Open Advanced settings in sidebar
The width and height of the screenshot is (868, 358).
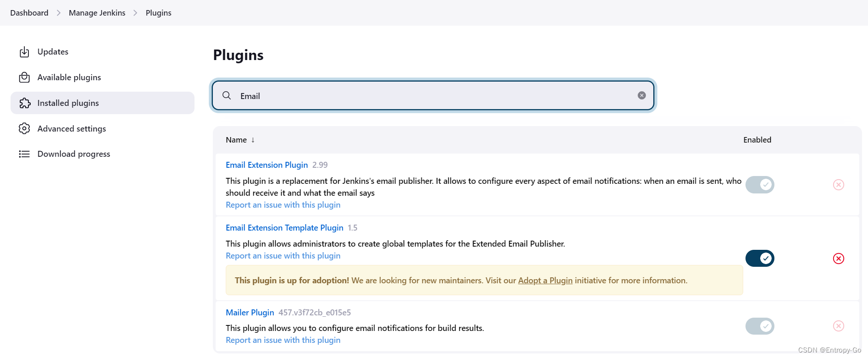(102, 129)
